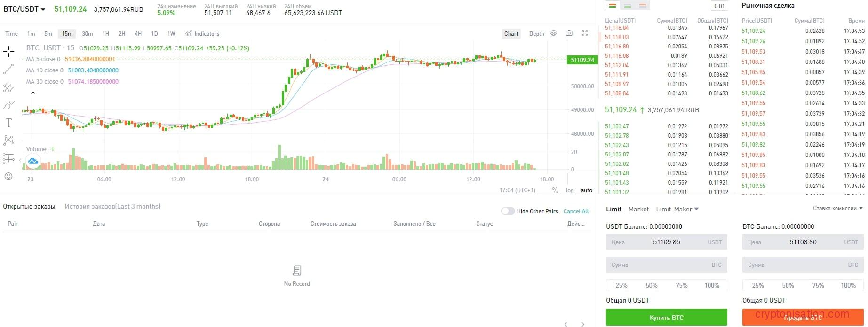This screenshot has width=868, height=327.
Task: Open the BTC/USDT pair dropdown
Action: point(25,9)
